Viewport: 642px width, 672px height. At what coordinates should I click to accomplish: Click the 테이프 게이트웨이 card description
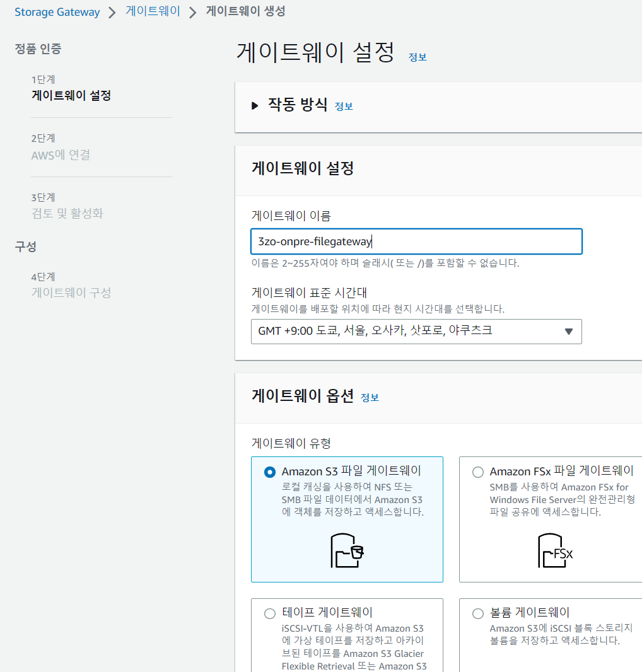tap(353, 647)
